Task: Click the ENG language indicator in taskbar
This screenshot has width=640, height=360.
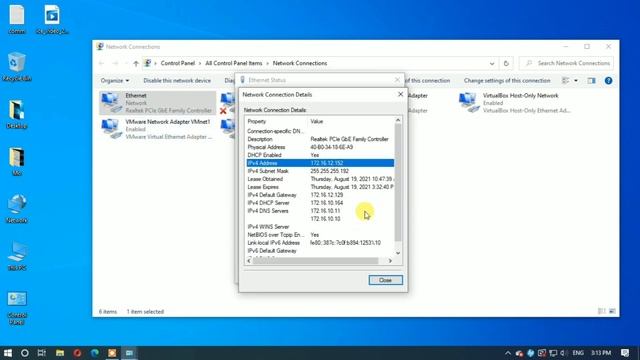Action: [578, 353]
